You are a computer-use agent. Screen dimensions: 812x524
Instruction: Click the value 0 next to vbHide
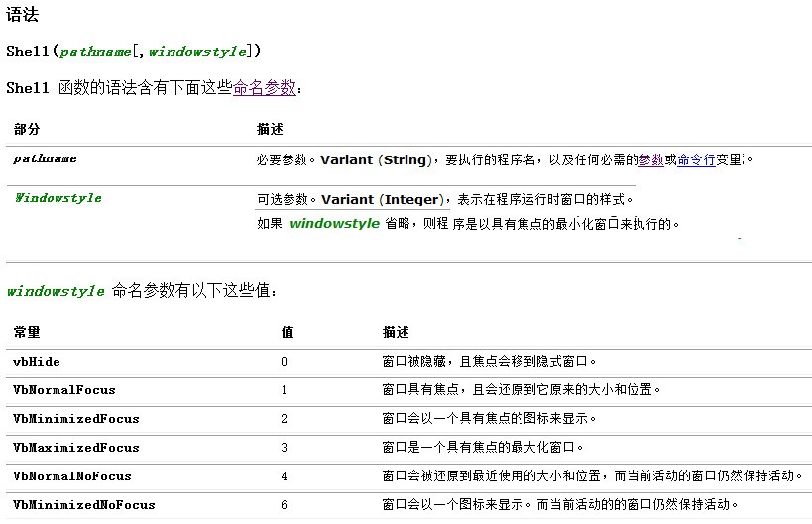285,362
